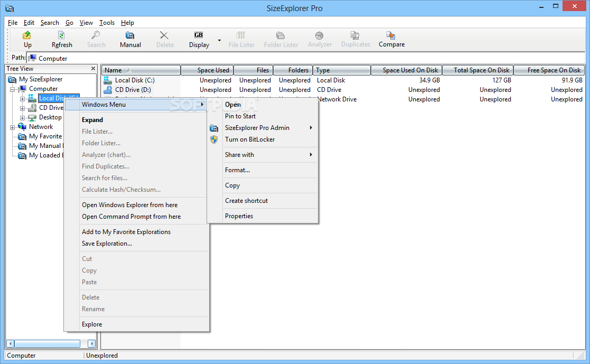Viewport: 590px width, 364px height.
Task: Click the My Favorite explorations tree icon
Action: pos(22,136)
